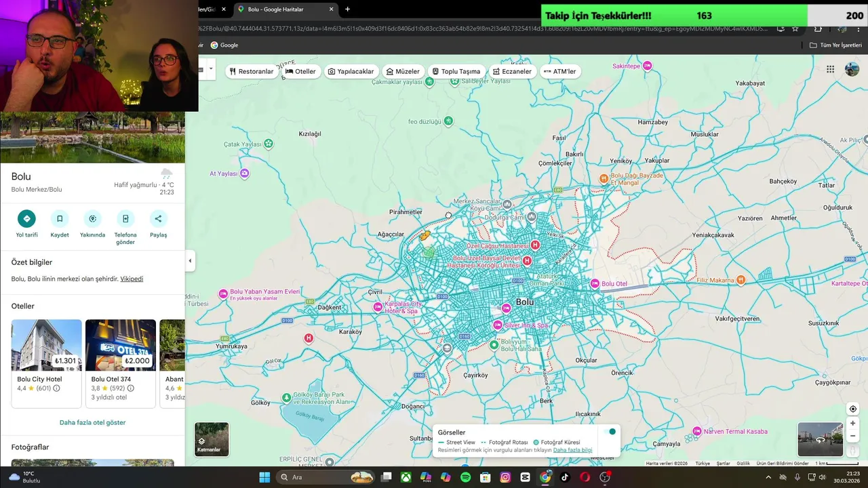
Task: Open the Bolu Otel 374 card
Action: tap(121, 363)
